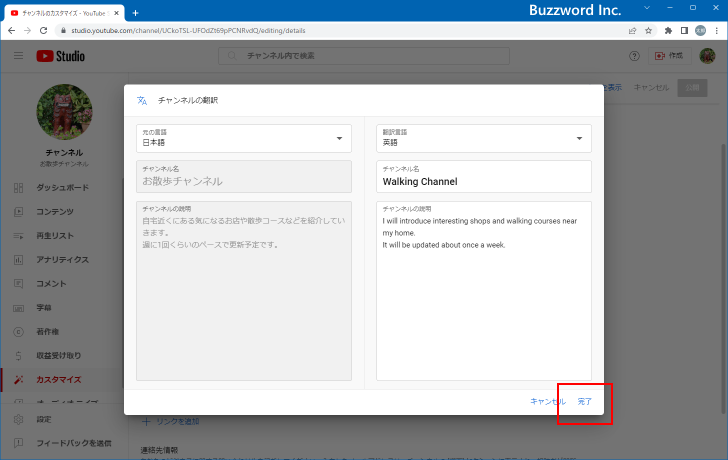Click the Walking Channel name field
Viewport: 728px width, 460px height.
coord(484,176)
